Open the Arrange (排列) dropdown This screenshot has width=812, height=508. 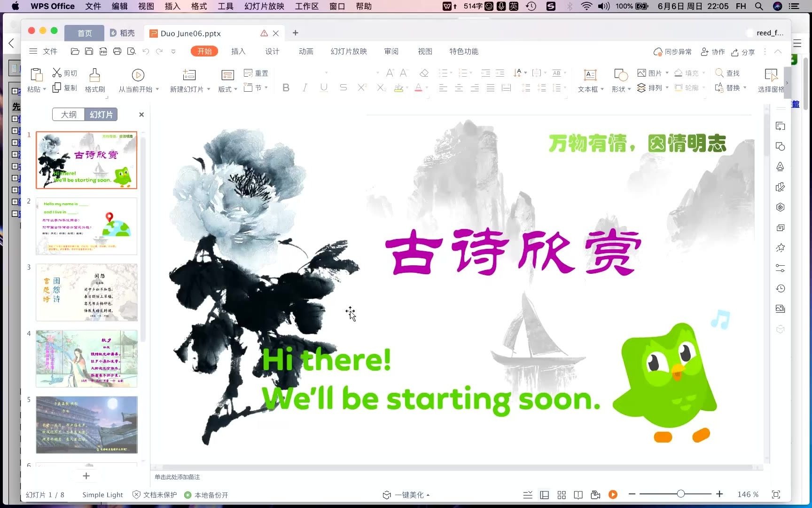(x=653, y=87)
